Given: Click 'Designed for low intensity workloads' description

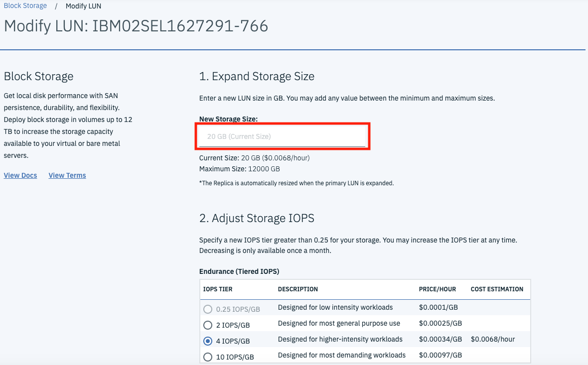Looking at the screenshot, I should (335, 307).
